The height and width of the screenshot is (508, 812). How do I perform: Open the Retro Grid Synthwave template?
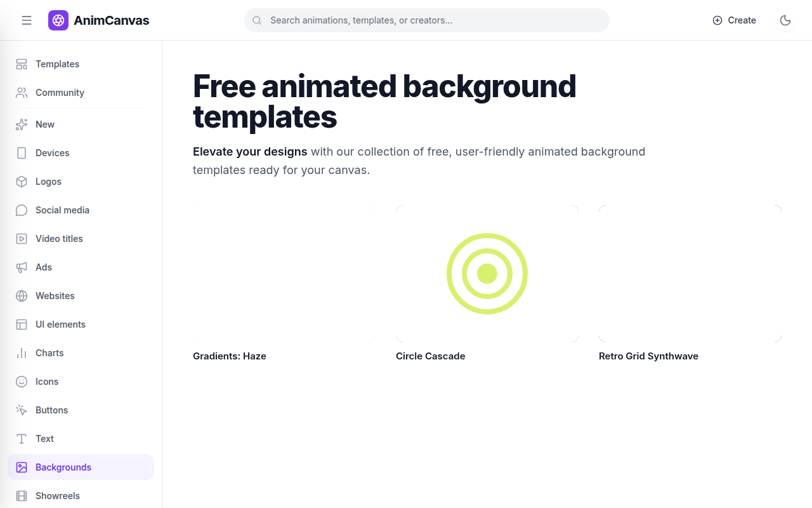690,274
